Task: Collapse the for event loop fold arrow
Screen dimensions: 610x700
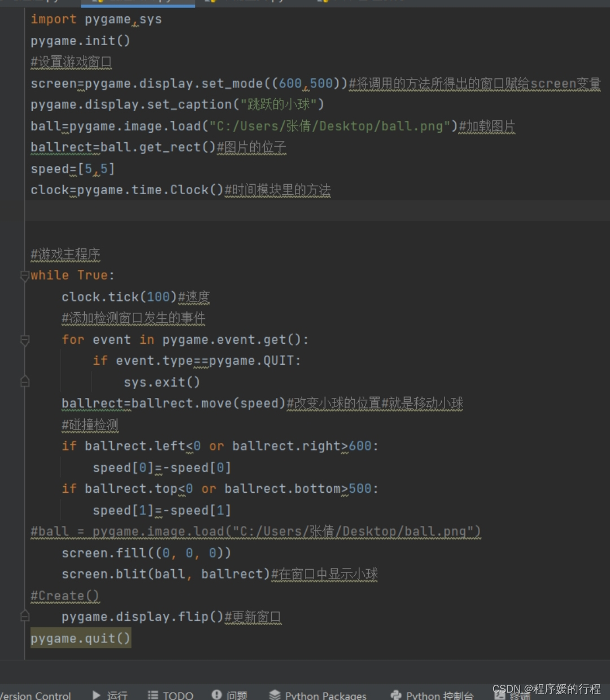Action: pyautogui.click(x=25, y=340)
